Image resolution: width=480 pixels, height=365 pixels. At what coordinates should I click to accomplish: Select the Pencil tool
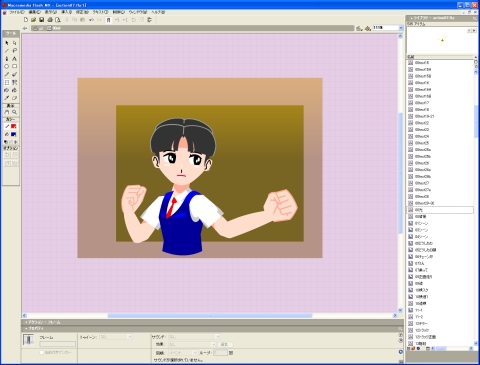click(x=7, y=74)
